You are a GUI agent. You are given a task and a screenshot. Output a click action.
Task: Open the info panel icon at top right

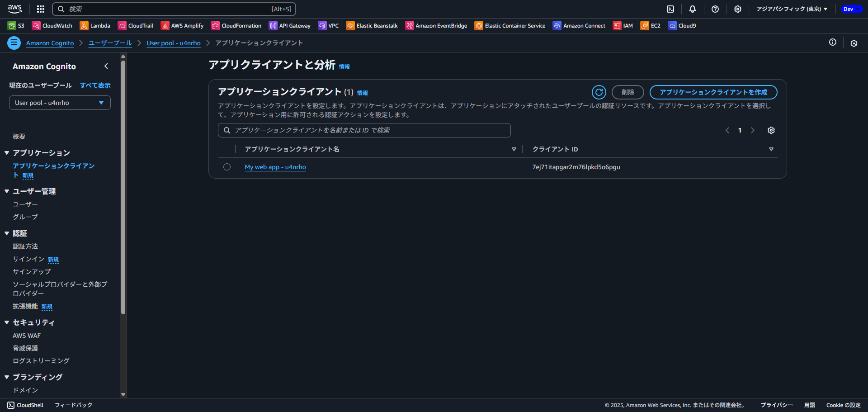coord(833,42)
